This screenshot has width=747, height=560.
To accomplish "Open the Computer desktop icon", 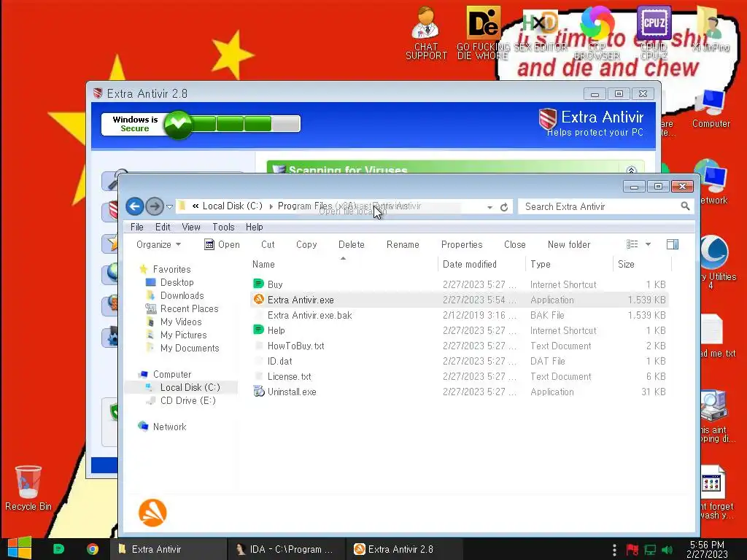I will [x=711, y=109].
